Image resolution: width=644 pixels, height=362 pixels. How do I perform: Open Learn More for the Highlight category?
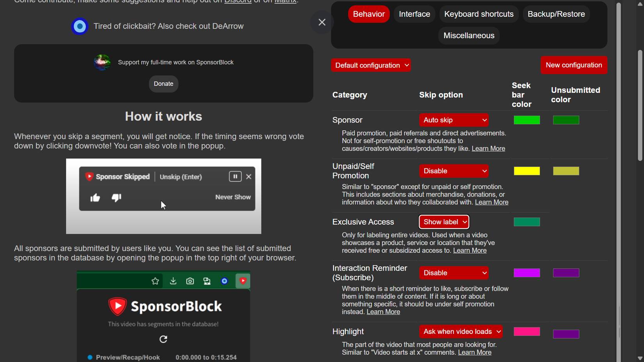tap(475, 352)
